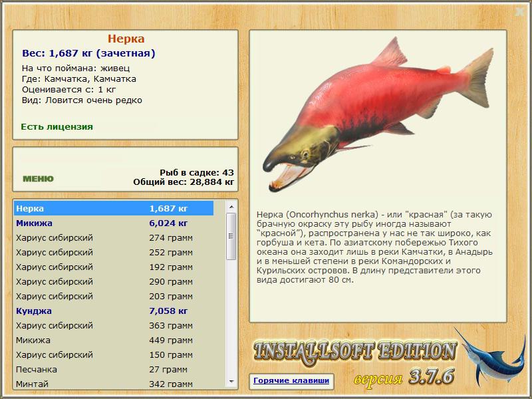Select Хариус сибирский 274 грамм row
The height and width of the screenshot is (399, 532).
(114, 238)
